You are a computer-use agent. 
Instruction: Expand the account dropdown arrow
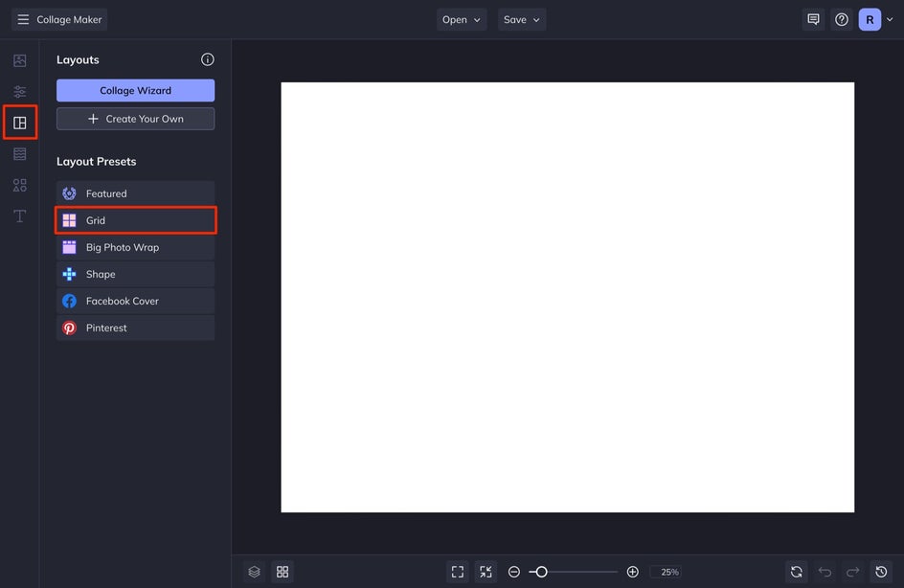[891, 19]
